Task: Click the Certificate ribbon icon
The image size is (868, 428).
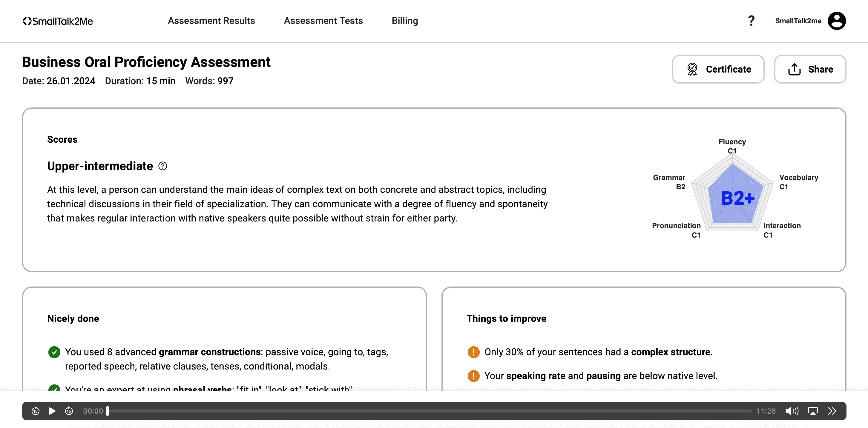Action: click(692, 69)
